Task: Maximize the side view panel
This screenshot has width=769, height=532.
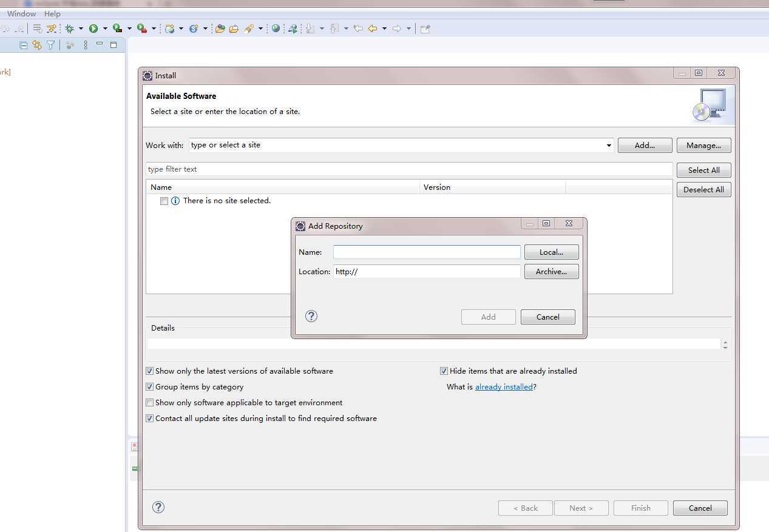Action: pos(113,45)
